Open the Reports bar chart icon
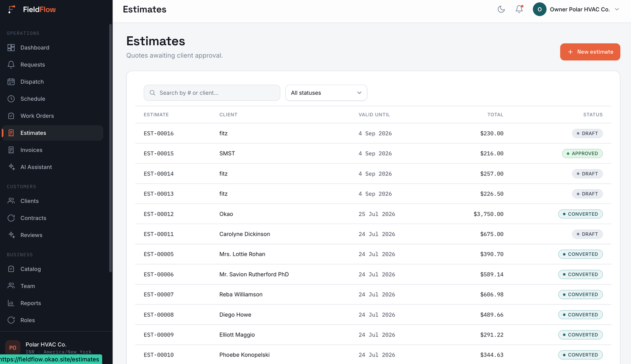This screenshot has height=364, width=631. tap(11, 303)
